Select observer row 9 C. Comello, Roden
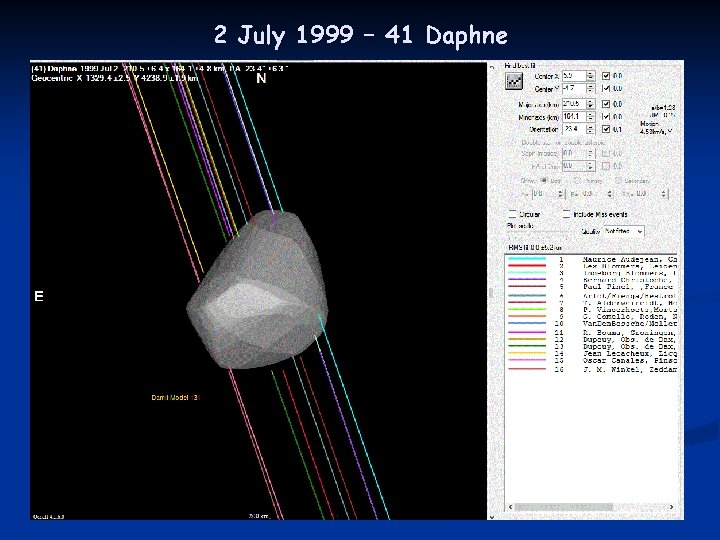Viewport: 720px width, 540px height. click(591, 316)
